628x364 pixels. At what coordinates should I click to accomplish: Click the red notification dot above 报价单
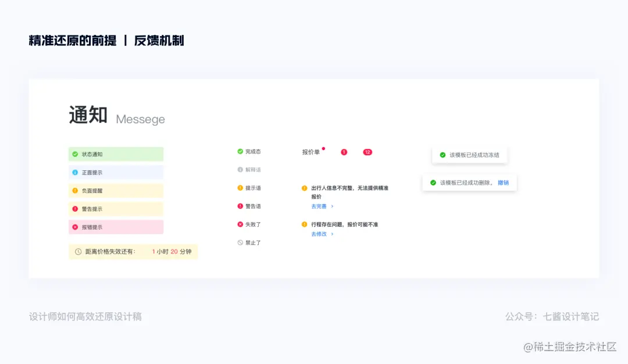[323, 148]
